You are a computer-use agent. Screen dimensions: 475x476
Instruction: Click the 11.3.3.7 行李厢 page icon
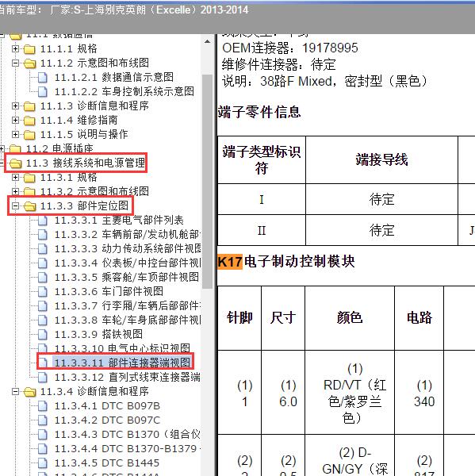[43, 306]
